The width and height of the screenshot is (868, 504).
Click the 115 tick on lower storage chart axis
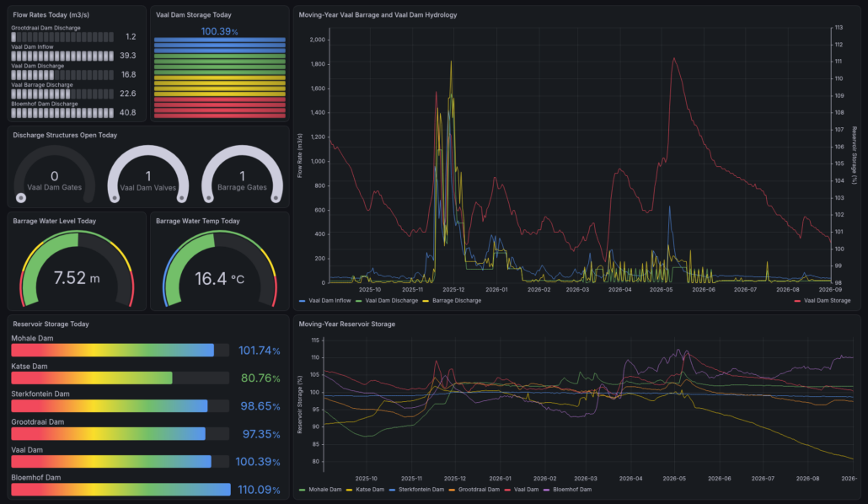click(315, 340)
